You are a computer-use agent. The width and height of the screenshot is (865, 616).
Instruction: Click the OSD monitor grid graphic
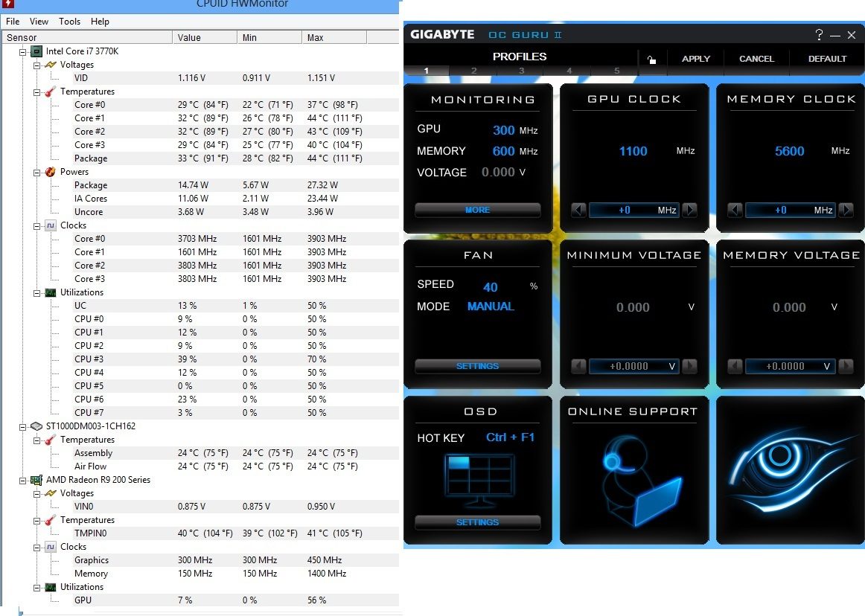[x=479, y=481]
